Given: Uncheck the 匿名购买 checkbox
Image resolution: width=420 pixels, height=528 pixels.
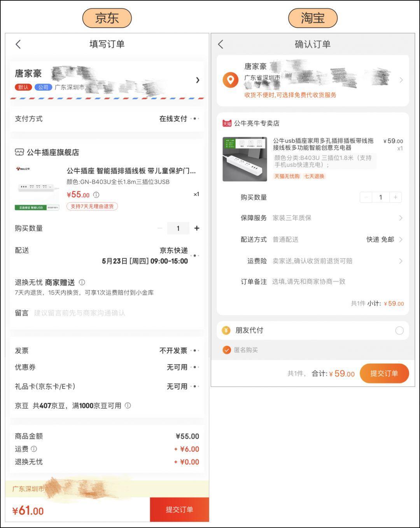Looking at the screenshot, I should (x=227, y=350).
